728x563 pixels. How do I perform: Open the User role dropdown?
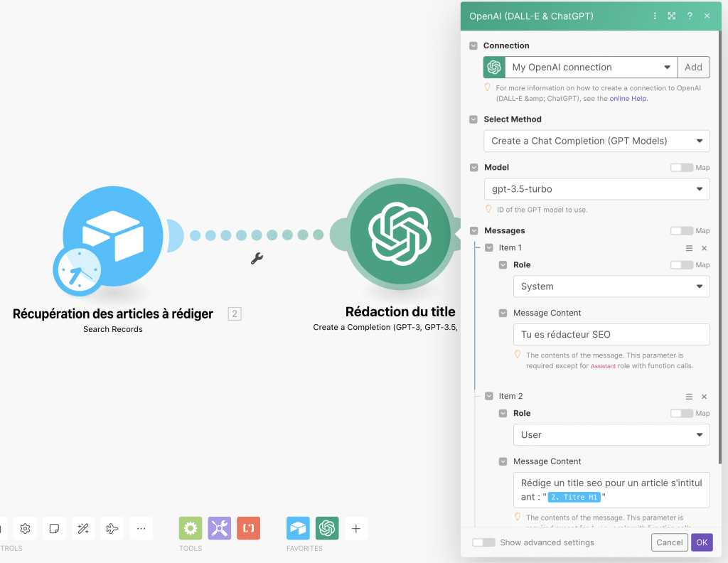(611, 435)
